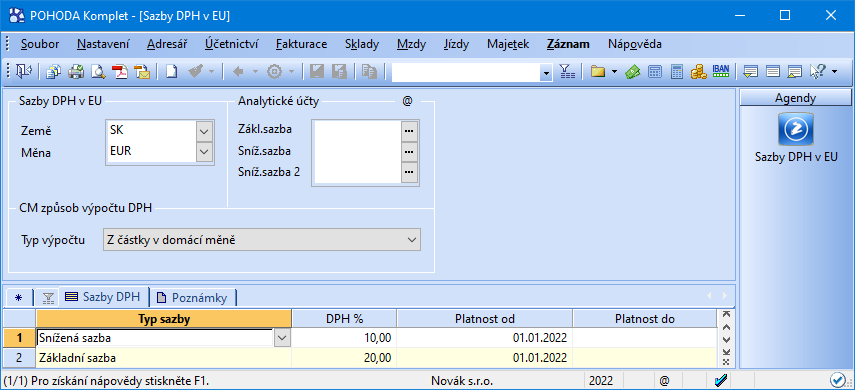Click the ellipsis button for Zákl.sazba
855x390 pixels.
tap(410, 131)
